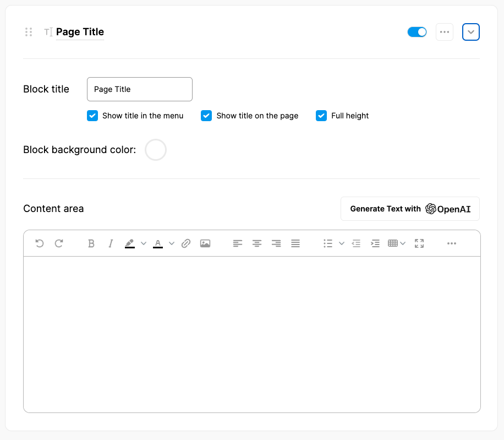The image size is (504, 440).
Task: Click the undo icon in the editor toolbar
Action: click(40, 243)
